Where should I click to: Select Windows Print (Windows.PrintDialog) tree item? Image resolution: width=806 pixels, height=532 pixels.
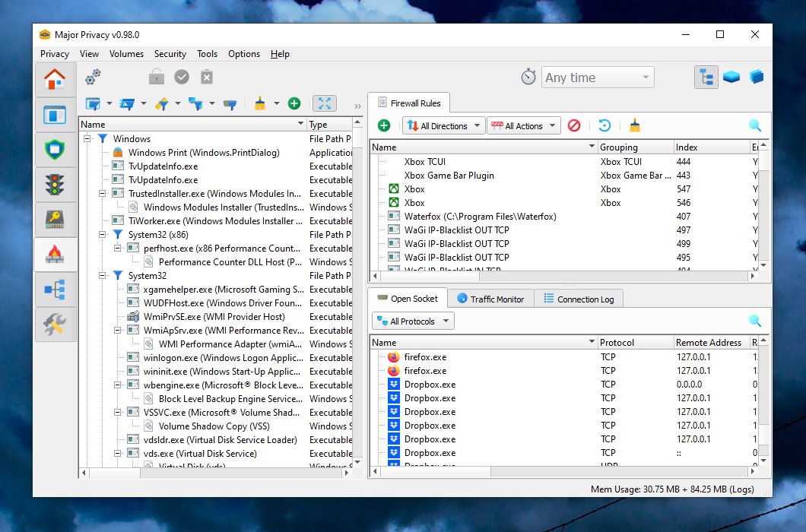215,153
